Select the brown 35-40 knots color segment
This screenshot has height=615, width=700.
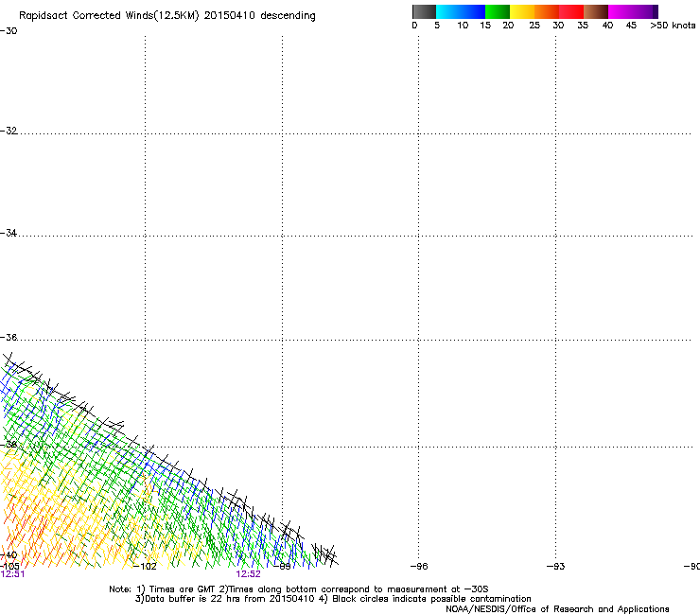596,11
